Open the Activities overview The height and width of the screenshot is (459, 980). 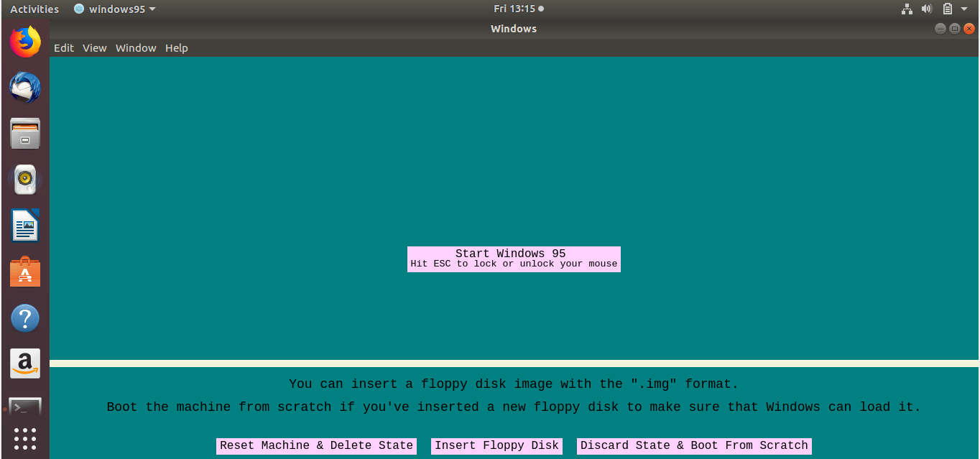pos(34,9)
